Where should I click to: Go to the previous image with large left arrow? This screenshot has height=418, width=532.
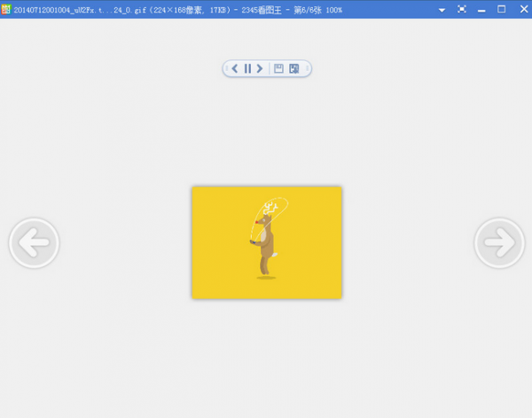[34, 243]
